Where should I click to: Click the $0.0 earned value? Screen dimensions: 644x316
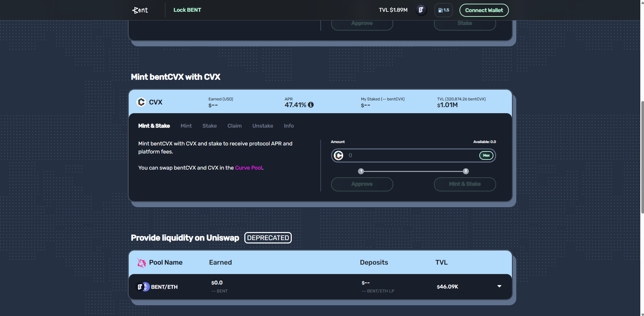tap(217, 283)
